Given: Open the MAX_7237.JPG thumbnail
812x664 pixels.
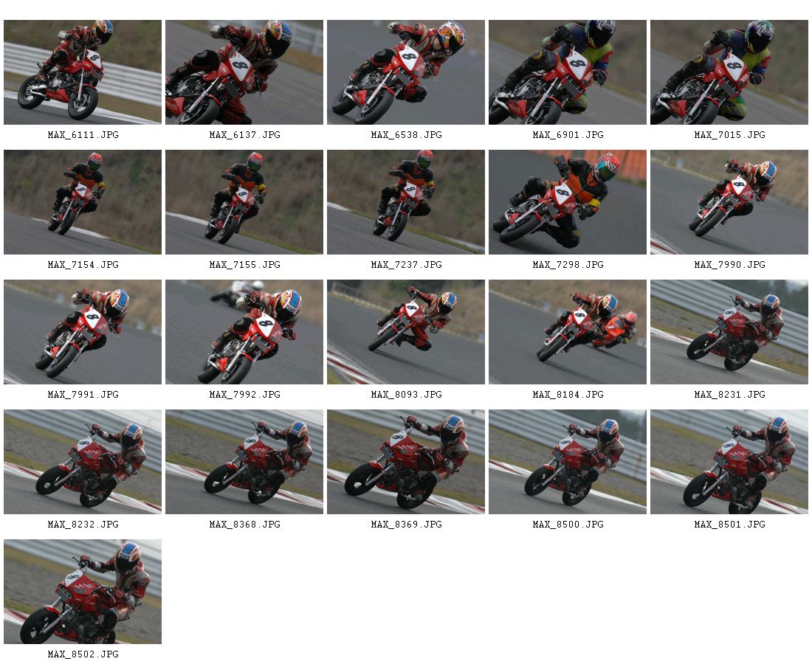Looking at the screenshot, I should click(x=405, y=202).
